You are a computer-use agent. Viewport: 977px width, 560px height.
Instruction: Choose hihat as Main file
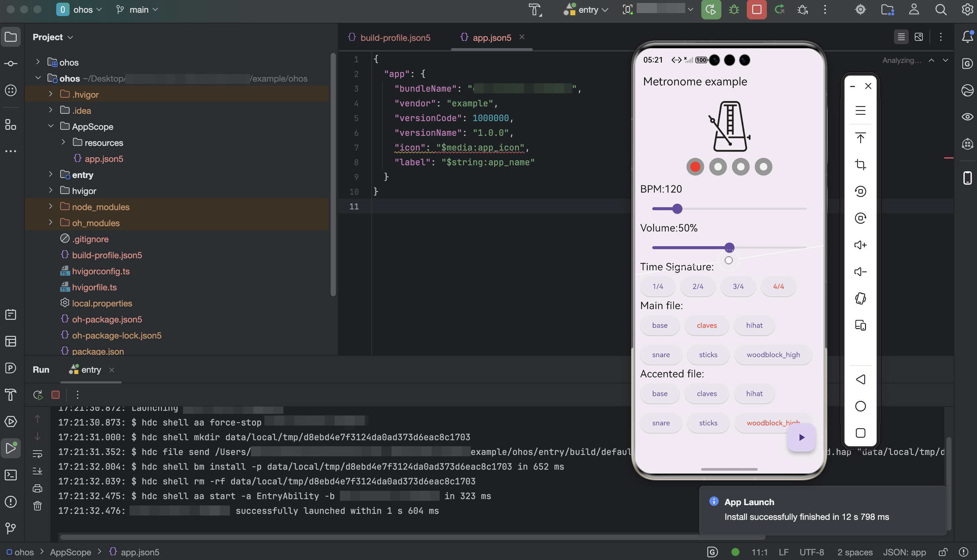tap(754, 325)
